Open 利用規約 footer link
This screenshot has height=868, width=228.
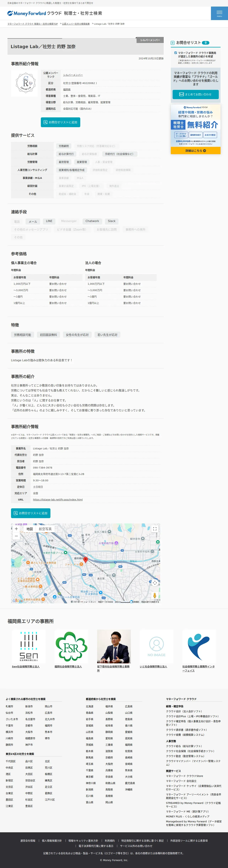click(x=110, y=841)
